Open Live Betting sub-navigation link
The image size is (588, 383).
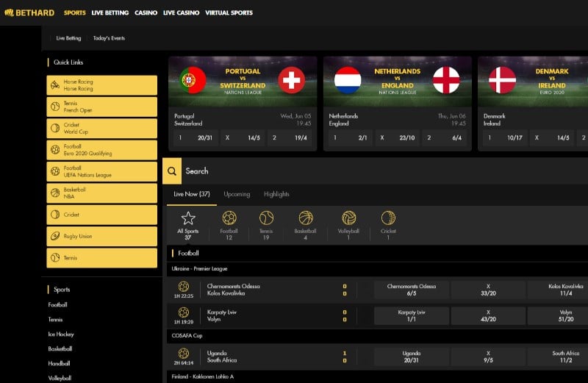[68, 38]
